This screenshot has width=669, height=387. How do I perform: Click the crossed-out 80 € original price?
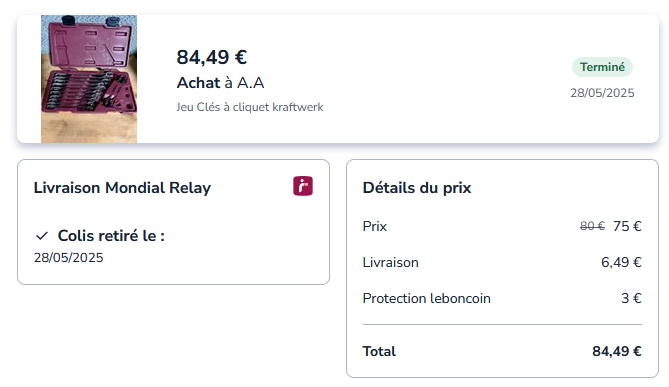(x=592, y=226)
